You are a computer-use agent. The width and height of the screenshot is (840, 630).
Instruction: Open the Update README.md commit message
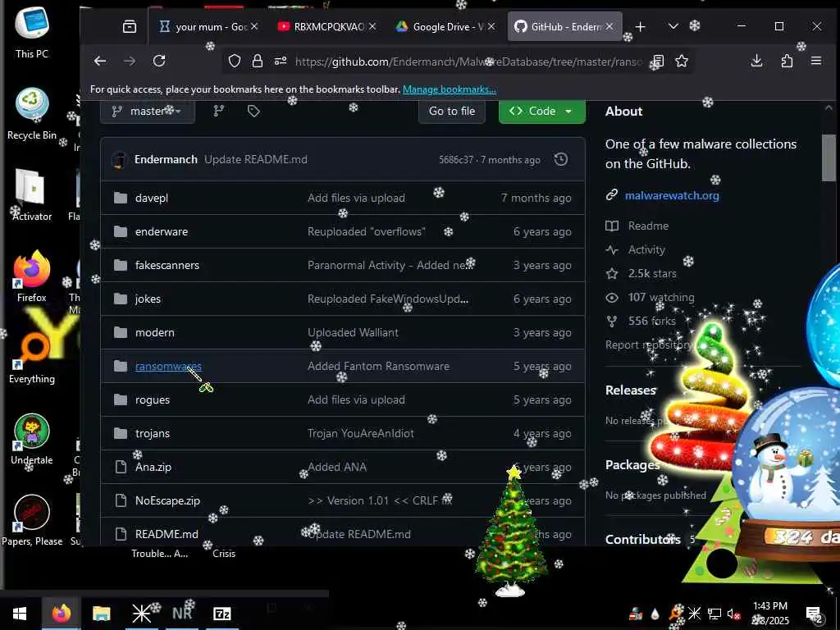tap(256, 159)
